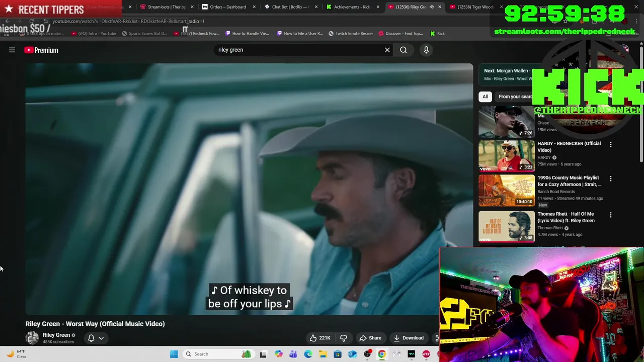Like the video showing 221K likes
This screenshot has width=644, height=362.
pos(320,338)
